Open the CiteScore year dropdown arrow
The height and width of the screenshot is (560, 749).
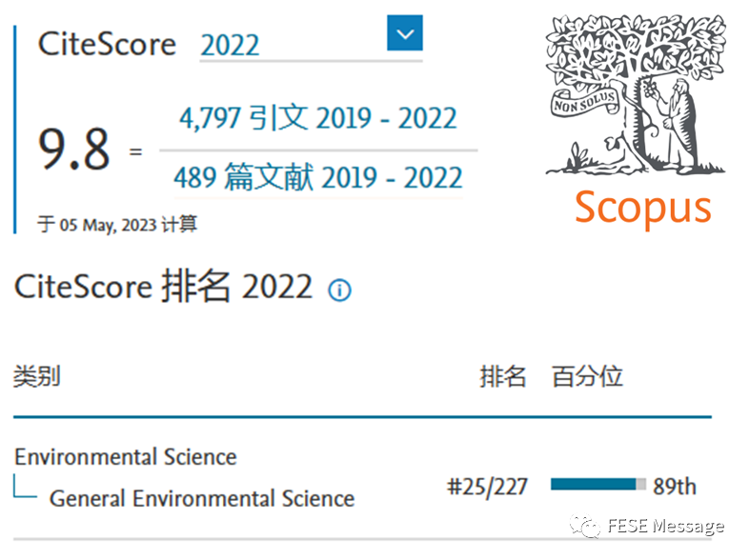[405, 34]
